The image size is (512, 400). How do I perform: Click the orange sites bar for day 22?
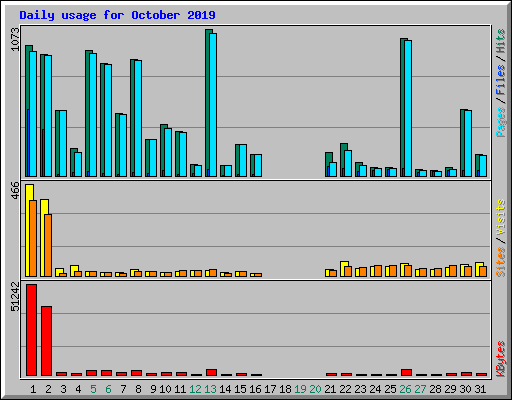pyautogui.click(x=348, y=271)
